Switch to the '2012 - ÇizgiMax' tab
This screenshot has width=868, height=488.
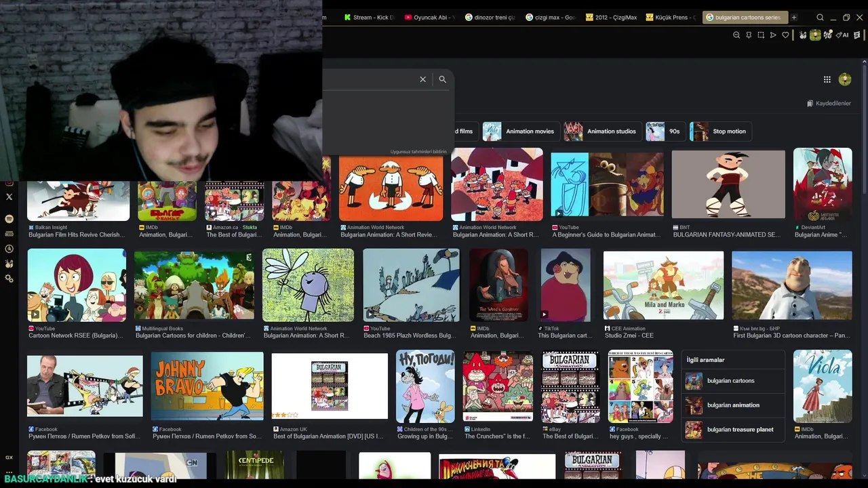click(x=611, y=18)
